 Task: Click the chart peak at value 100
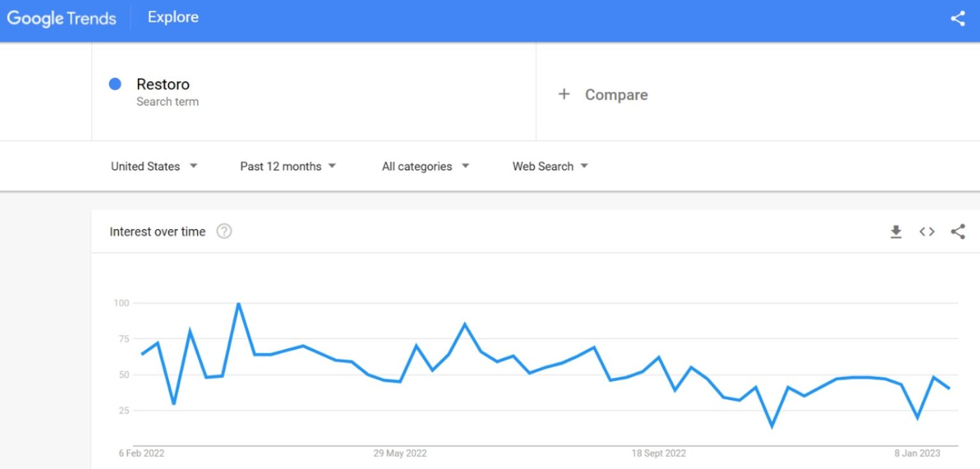[x=239, y=304]
